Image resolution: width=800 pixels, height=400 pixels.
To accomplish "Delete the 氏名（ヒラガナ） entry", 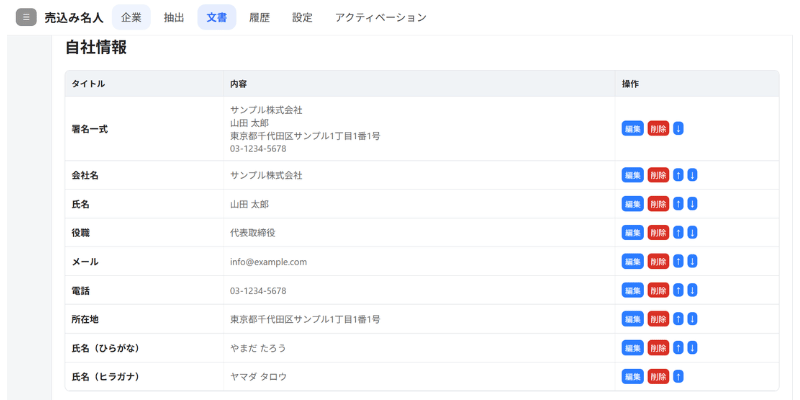I will coord(658,377).
